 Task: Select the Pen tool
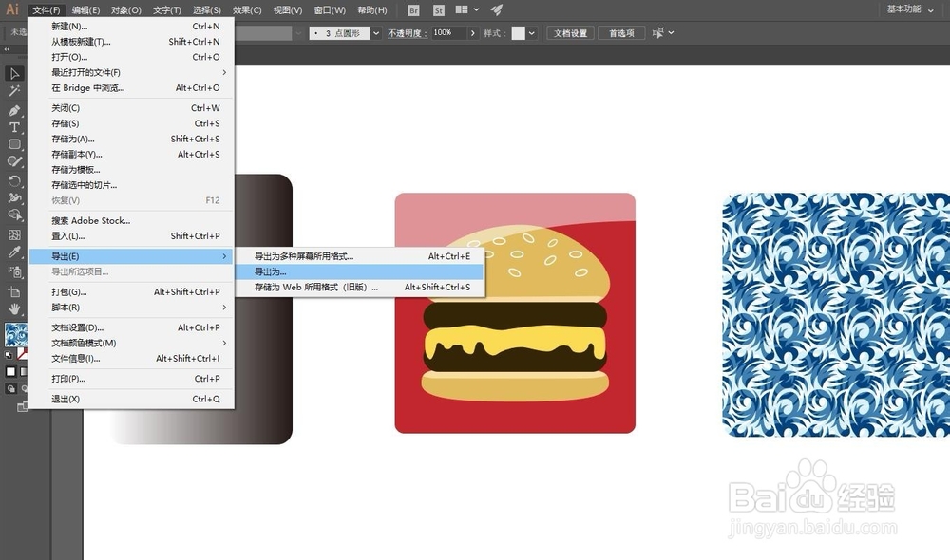(x=14, y=110)
